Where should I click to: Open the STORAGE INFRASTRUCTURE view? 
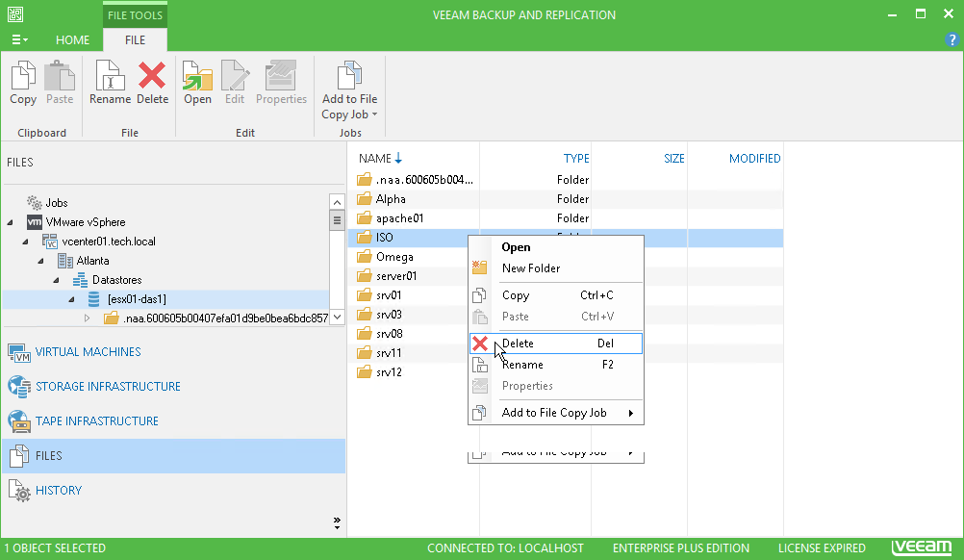(108, 386)
